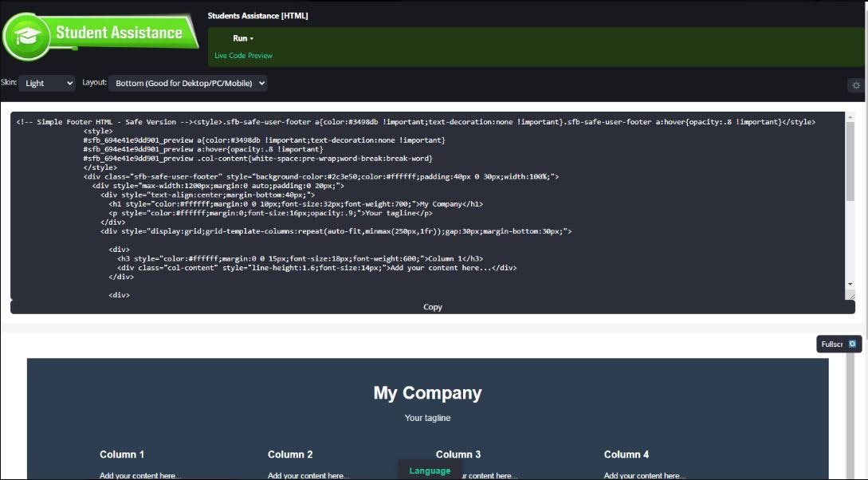Screen dimensions: 868x480
Task: Click the dropdown arrow next to Run
Action: (252, 37)
